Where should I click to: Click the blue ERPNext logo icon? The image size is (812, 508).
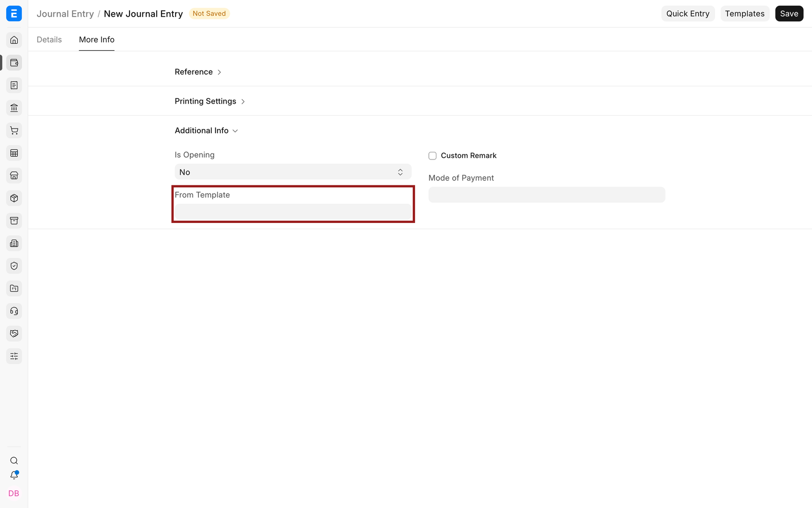click(14, 14)
